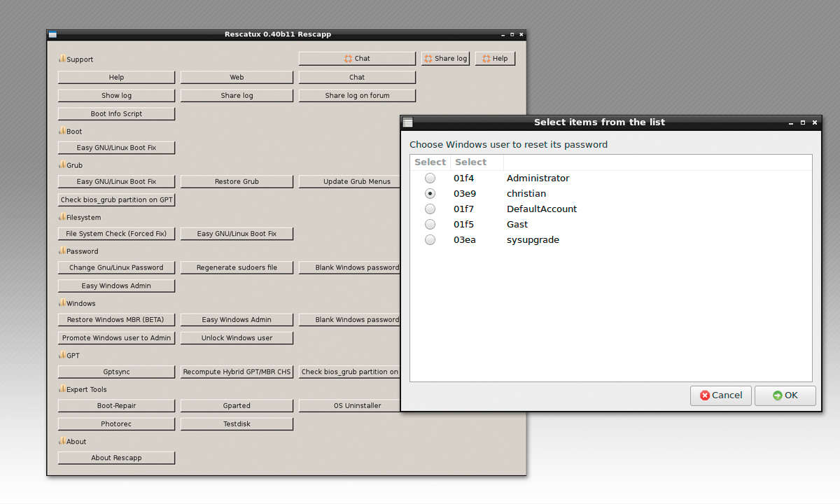Click the orange-icon Share log button
The height and width of the screenshot is (504, 840).
click(446, 59)
